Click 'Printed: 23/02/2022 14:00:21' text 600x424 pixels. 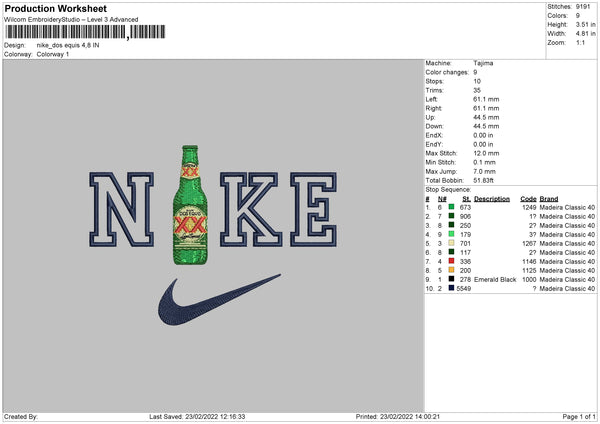point(398,417)
